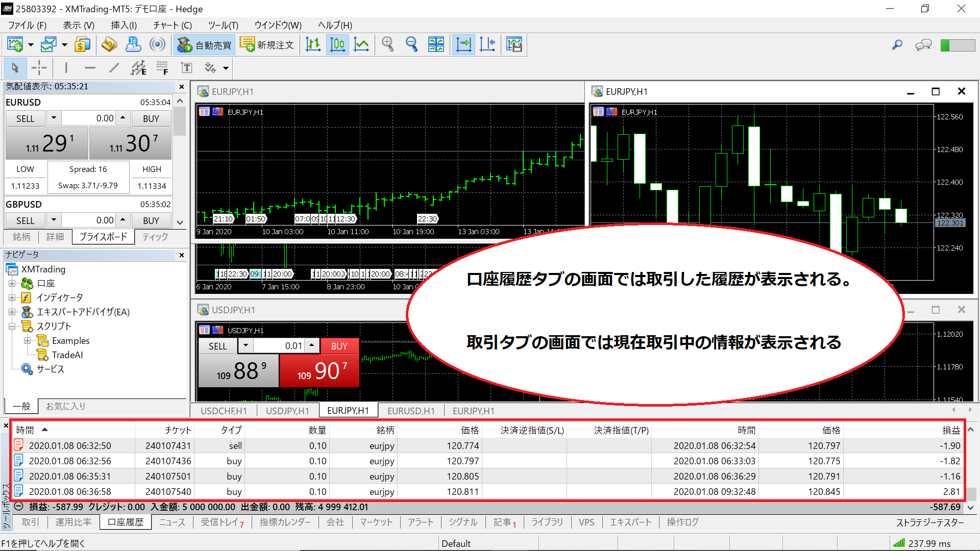The image size is (980, 551).
Task: Toggle chart auto-scroll
Action: (463, 44)
